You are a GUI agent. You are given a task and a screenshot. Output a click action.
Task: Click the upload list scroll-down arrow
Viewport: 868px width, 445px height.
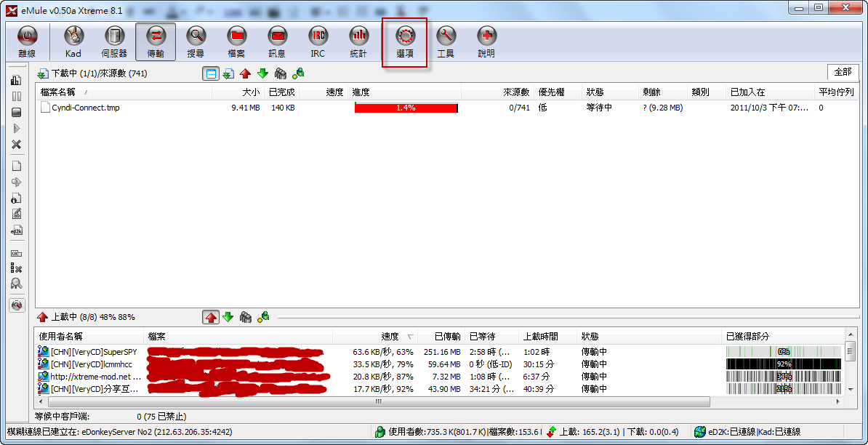click(x=851, y=390)
